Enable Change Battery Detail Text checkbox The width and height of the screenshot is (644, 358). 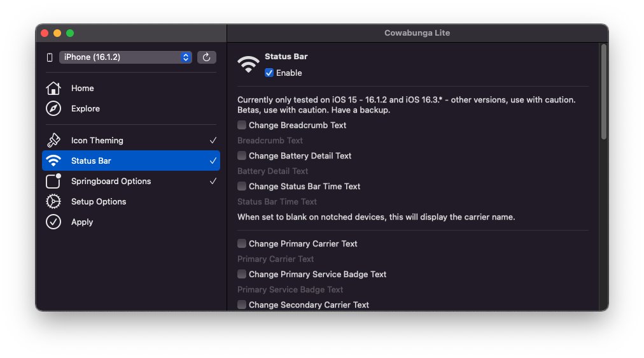pos(242,156)
